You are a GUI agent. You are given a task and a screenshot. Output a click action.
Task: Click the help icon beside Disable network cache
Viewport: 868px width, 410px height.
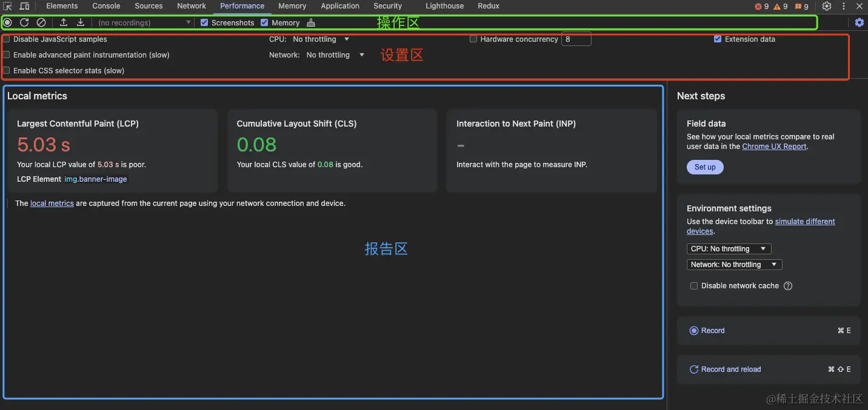pyautogui.click(x=788, y=286)
